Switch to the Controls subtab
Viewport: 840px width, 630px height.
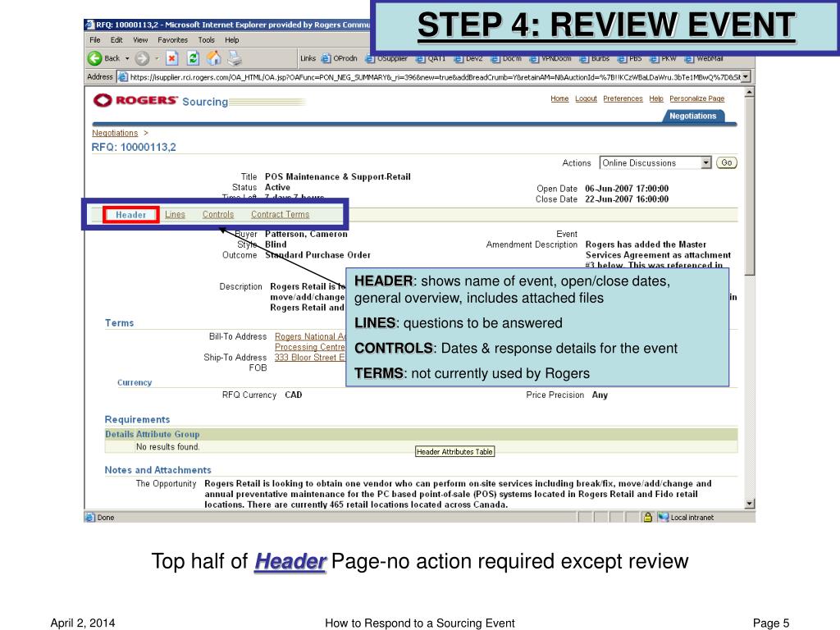coord(218,214)
